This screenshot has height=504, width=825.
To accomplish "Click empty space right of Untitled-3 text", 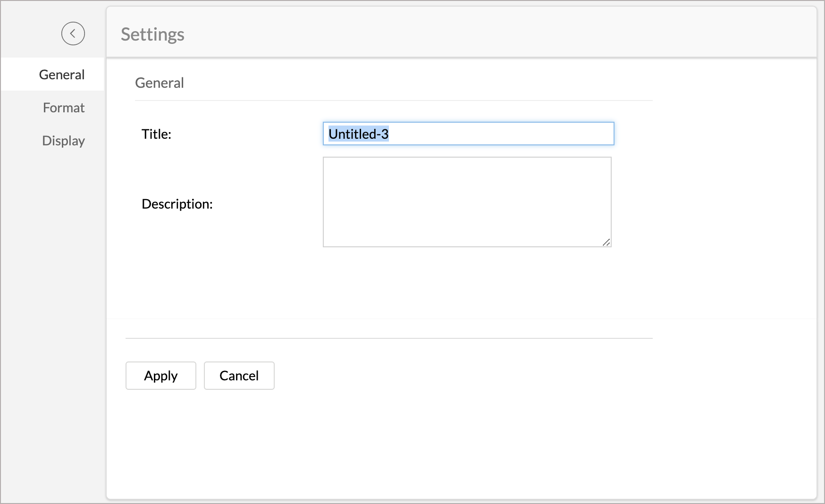I will (500, 134).
